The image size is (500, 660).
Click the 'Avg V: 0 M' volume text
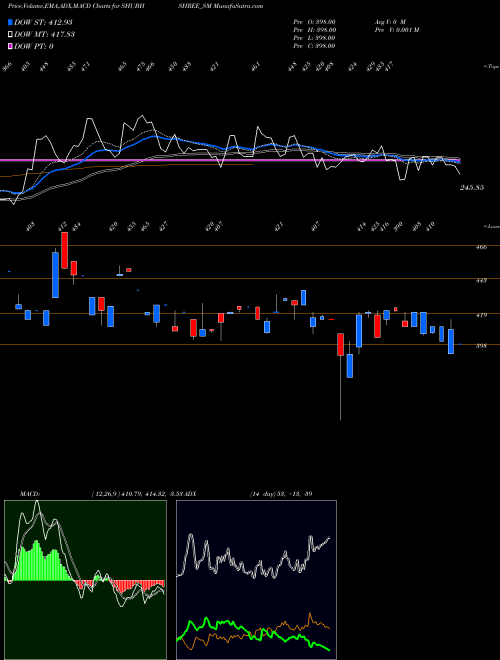390,22
